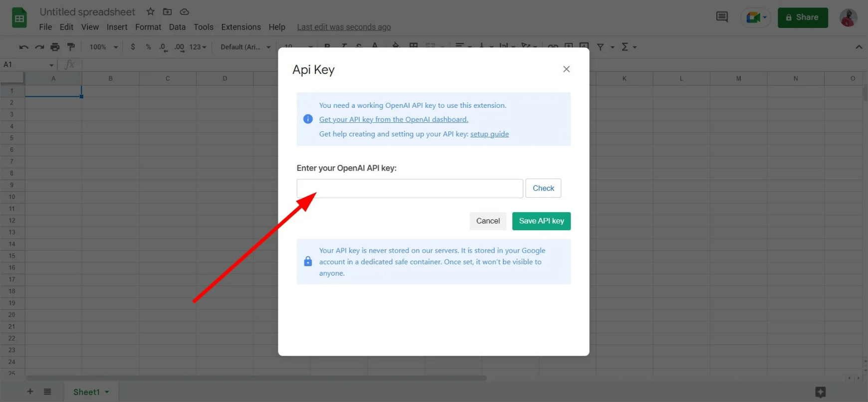Click the Save API key button

pyautogui.click(x=541, y=221)
